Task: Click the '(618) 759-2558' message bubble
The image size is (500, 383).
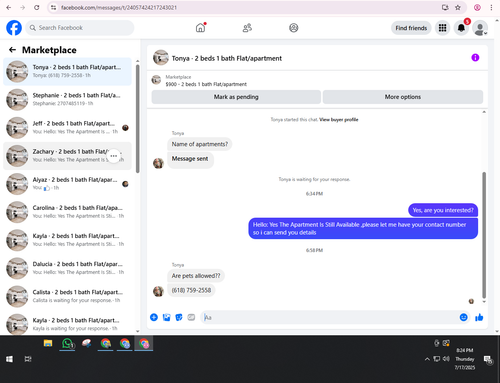Action: [191, 290]
